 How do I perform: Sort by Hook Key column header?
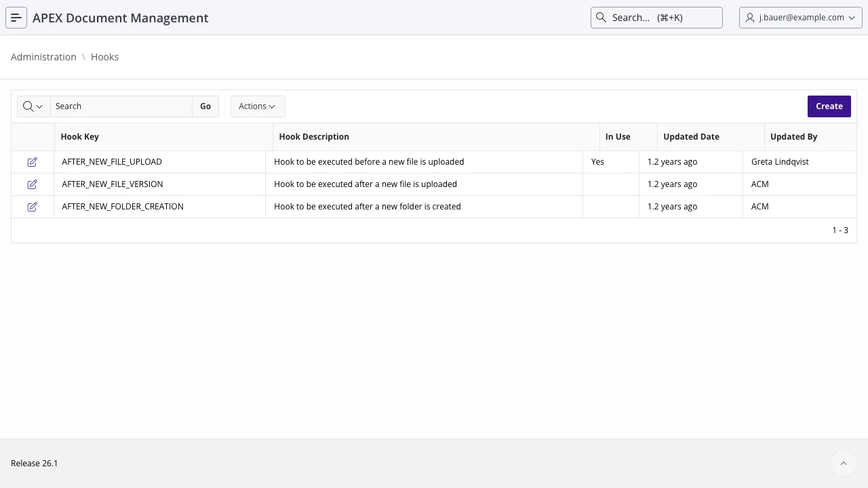pyautogui.click(x=80, y=137)
